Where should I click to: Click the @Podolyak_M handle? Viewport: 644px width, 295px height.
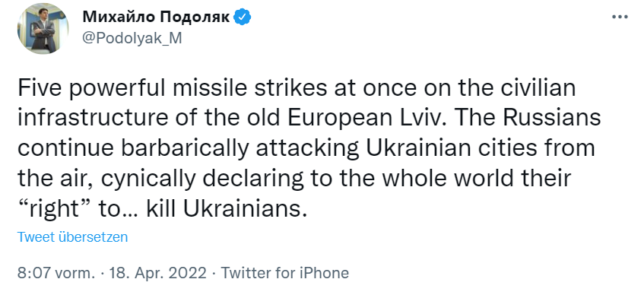pos(132,38)
